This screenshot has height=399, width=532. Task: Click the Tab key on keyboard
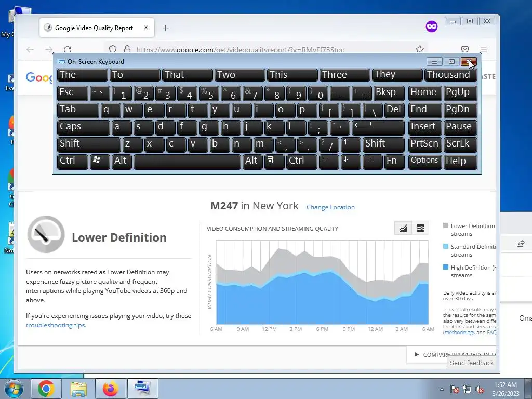(78, 110)
